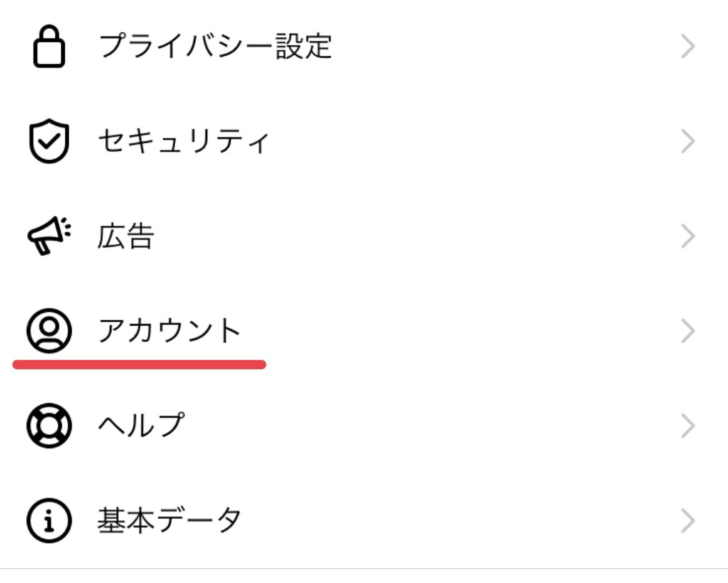Click the lifebuoy help icon
The height and width of the screenshot is (583, 728).
tap(49, 426)
